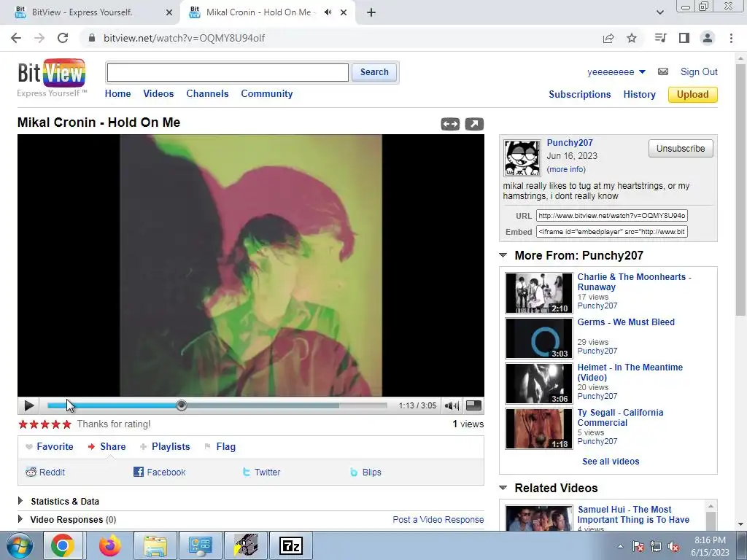Open the inbox envelope icon
This screenshot has width=747, height=560.
[662, 71]
